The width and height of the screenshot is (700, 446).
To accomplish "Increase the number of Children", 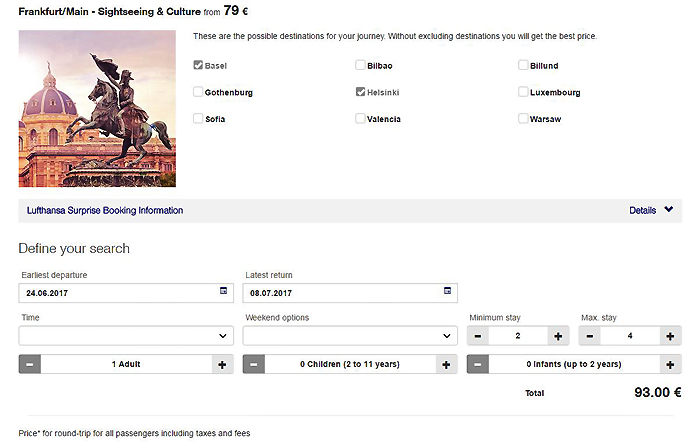I will click(x=446, y=365).
